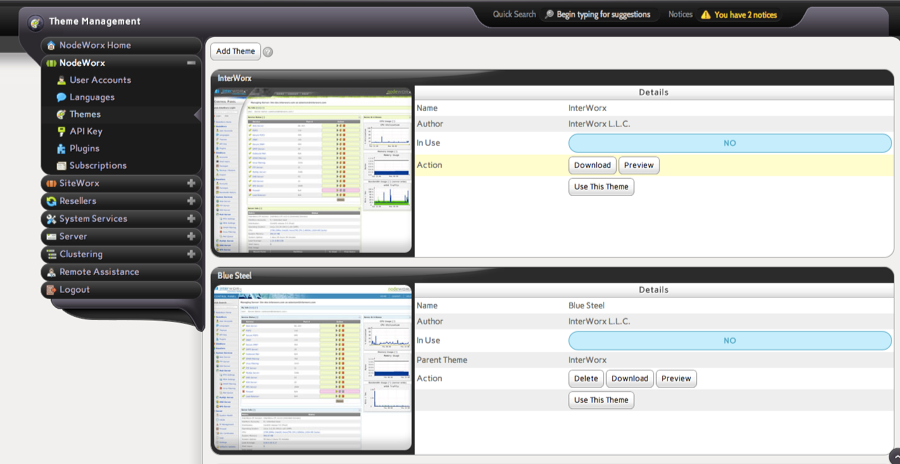The image size is (900, 464).
Task: Click the Theme Management header icon
Action: (36, 22)
